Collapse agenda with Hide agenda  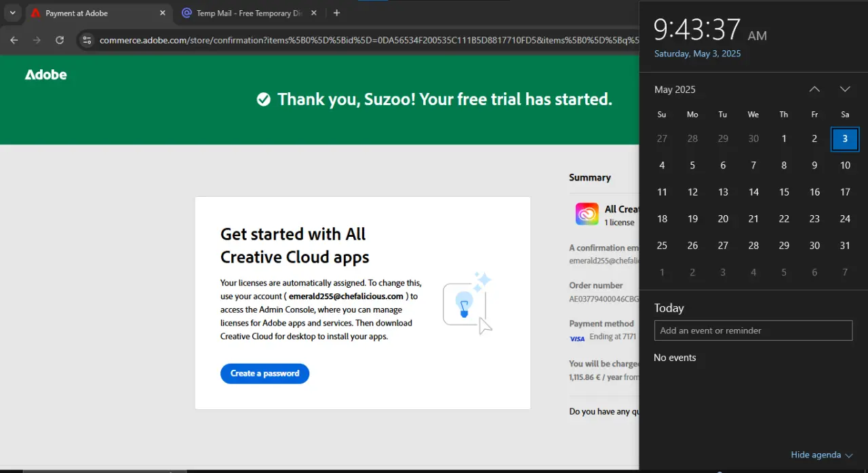[x=822, y=455]
